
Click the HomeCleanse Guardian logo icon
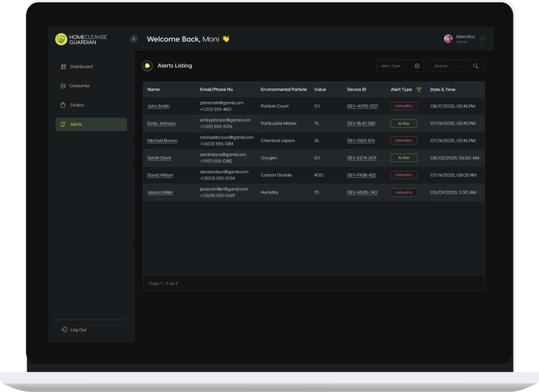click(x=61, y=39)
